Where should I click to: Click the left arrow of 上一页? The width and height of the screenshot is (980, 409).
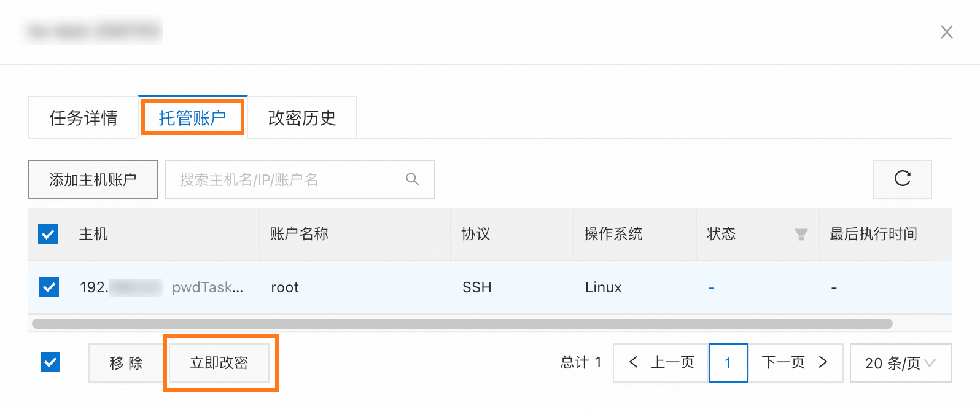pos(634,362)
